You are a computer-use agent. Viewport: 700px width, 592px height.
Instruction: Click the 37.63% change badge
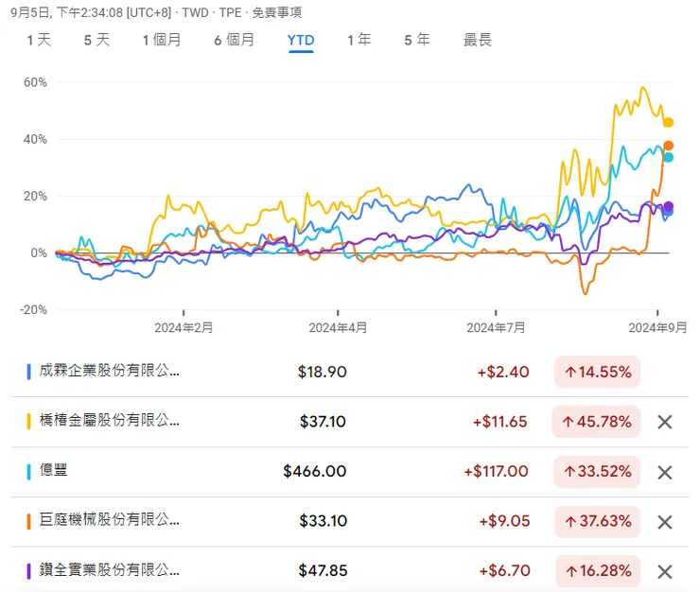click(597, 521)
